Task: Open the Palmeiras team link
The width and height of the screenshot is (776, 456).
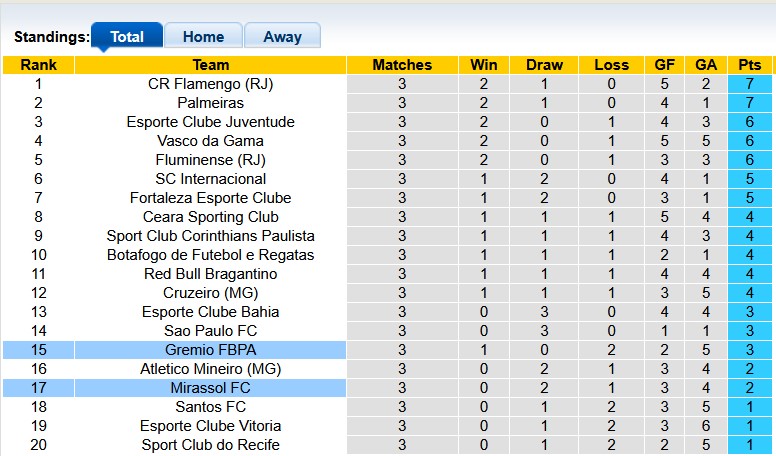Action: (x=210, y=103)
